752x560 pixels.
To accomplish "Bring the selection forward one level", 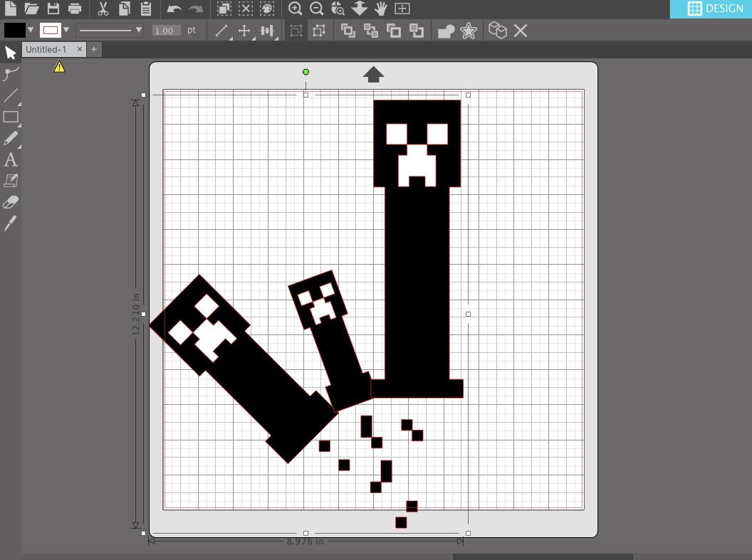I will (394, 31).
